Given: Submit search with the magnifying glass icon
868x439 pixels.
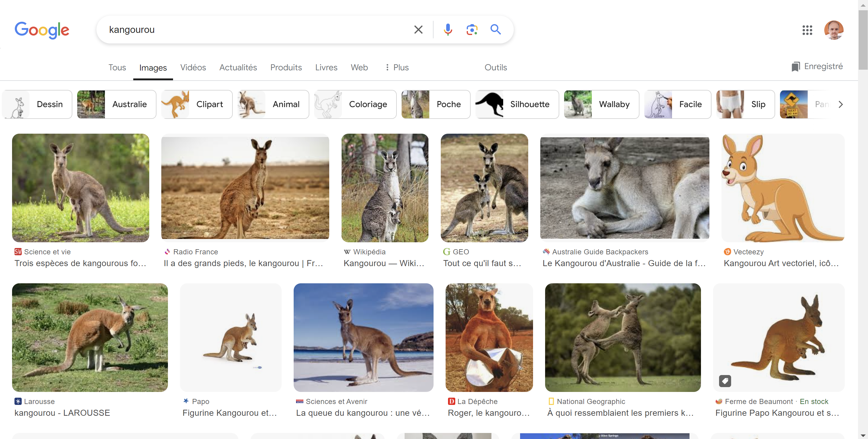Looking at the screenshot, I should click(495, 30).
